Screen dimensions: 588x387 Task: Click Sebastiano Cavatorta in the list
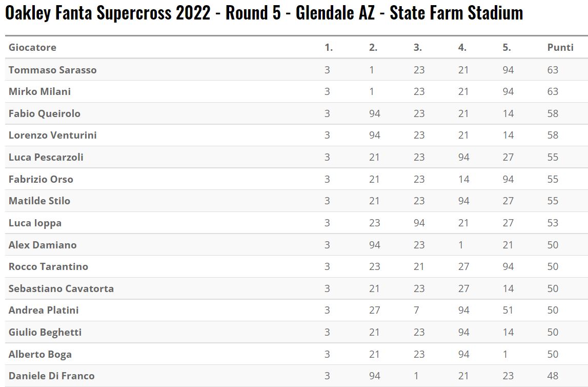coord(61,288)
